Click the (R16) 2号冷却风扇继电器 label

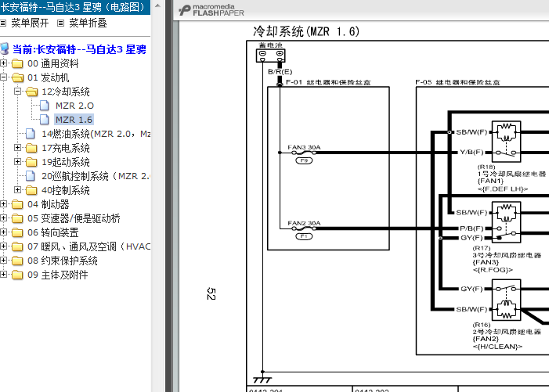[507, 329]
